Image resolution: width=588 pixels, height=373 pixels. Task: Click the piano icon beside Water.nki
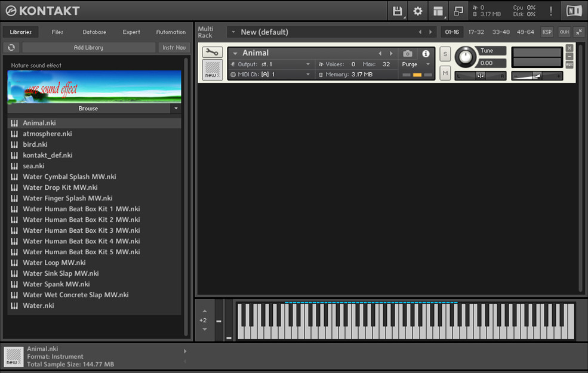(14, 306)
